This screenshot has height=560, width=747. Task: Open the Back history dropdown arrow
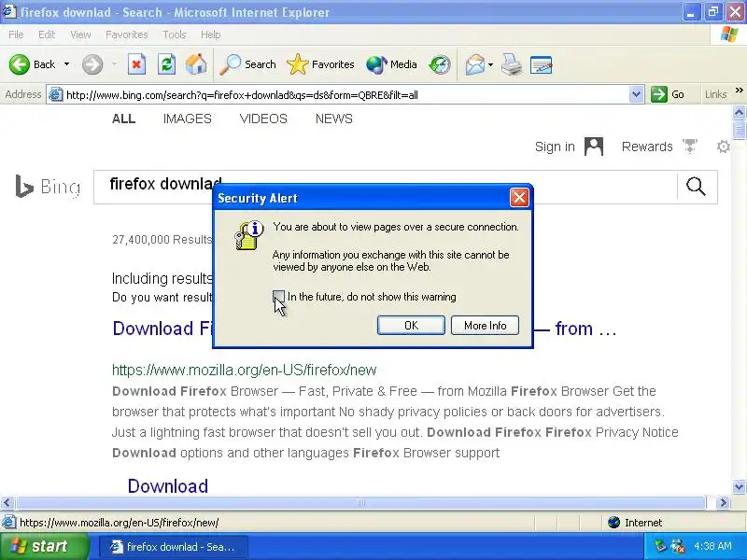(66, 64)
